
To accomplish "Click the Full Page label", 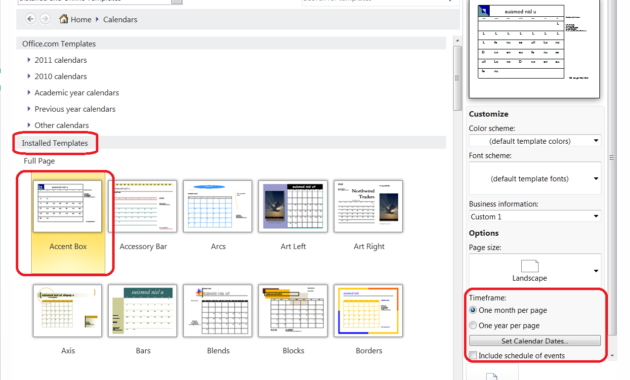I will tap(39, 161).
